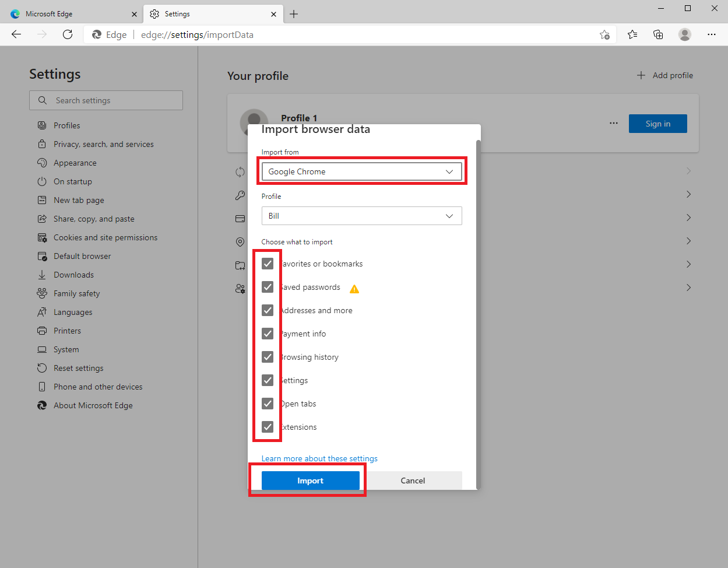Uncheck Browsing history checkbox
Screen dimensions: 728x568
pyautogui.click(x=268, y=357)
